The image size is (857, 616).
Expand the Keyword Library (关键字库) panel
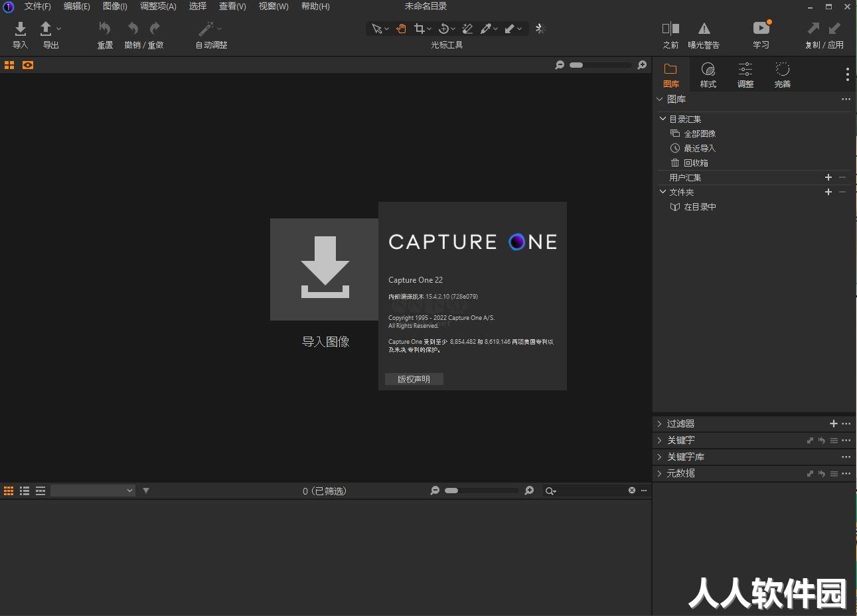pyautogui.click(x=659, y=457)
